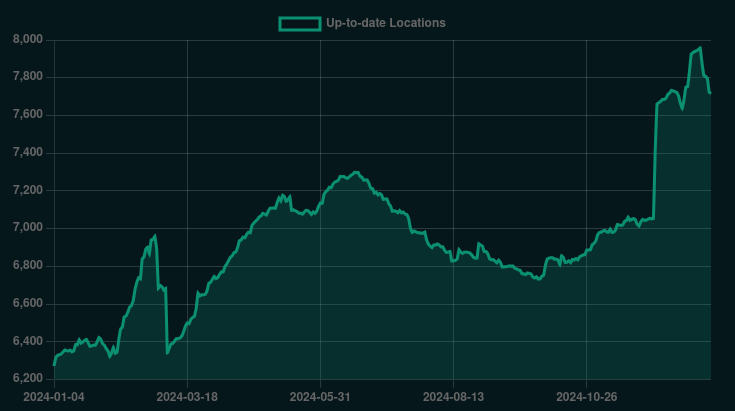The image size is (735, 411).
Task: Click the Up-to-date Locations legend label
Action: [386, 23]
